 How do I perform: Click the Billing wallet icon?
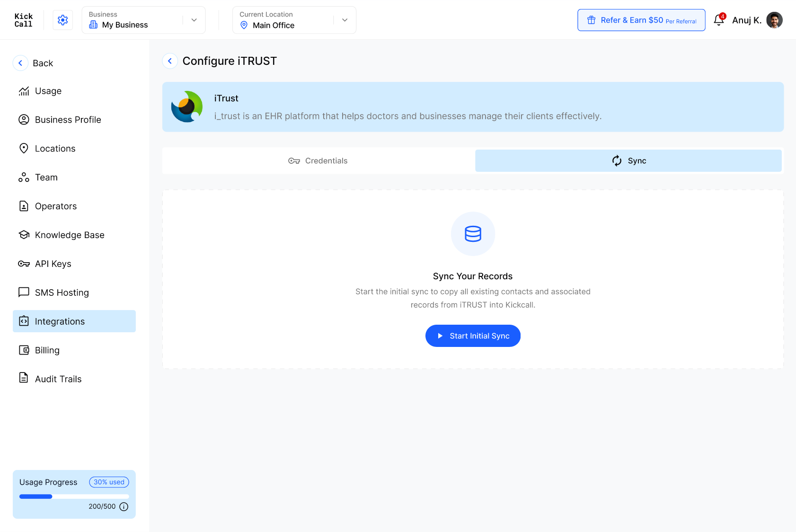24,350
